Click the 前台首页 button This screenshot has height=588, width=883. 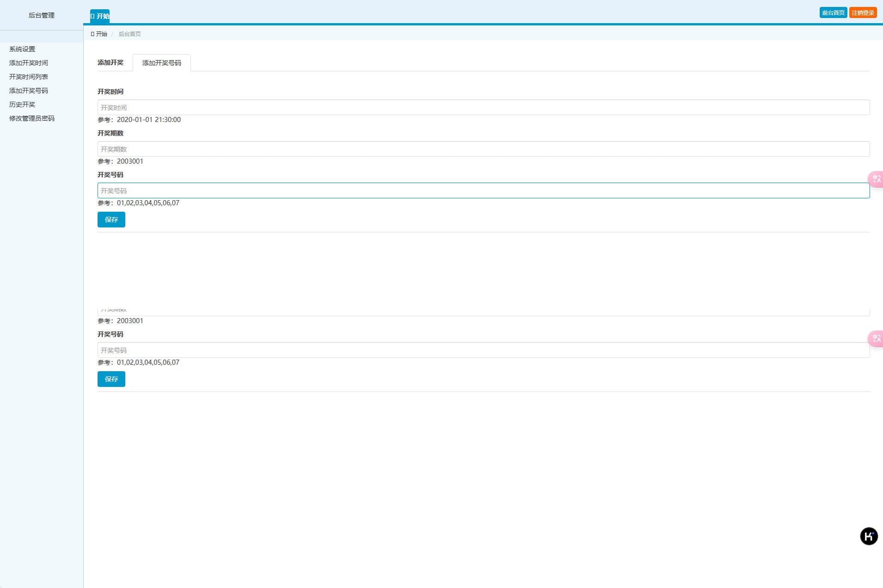(x=833, y=12)
